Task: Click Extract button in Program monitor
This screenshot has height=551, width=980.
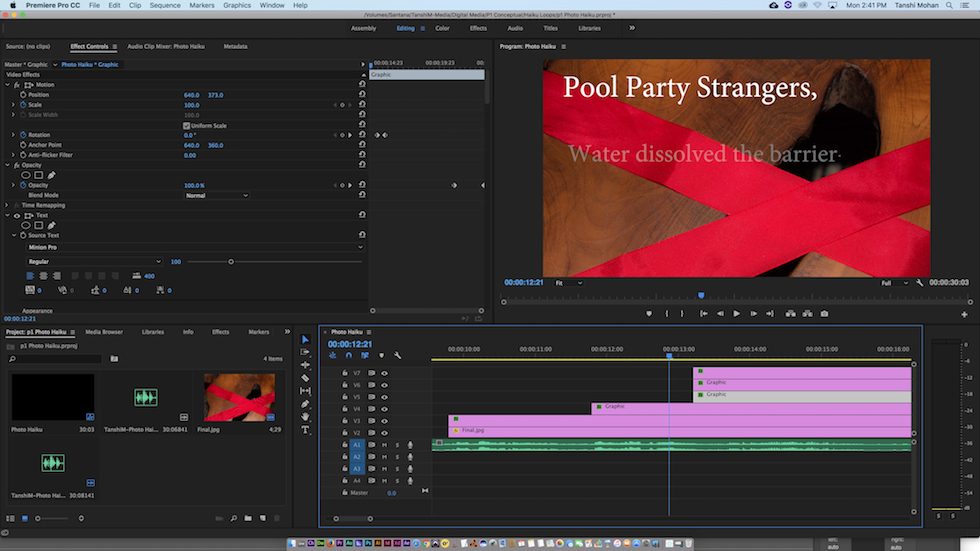Action: (x=808, y=314)
